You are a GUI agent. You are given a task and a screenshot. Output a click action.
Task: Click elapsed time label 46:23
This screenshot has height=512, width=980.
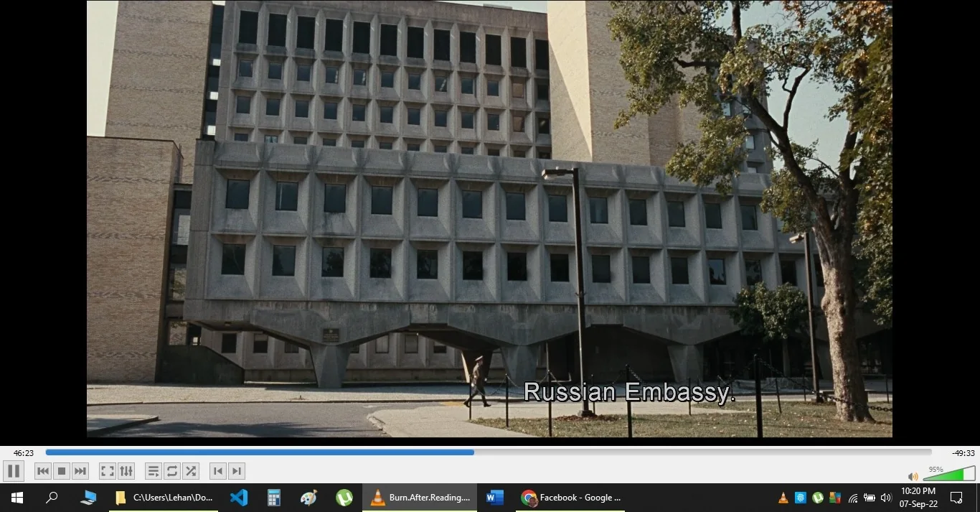24,453
